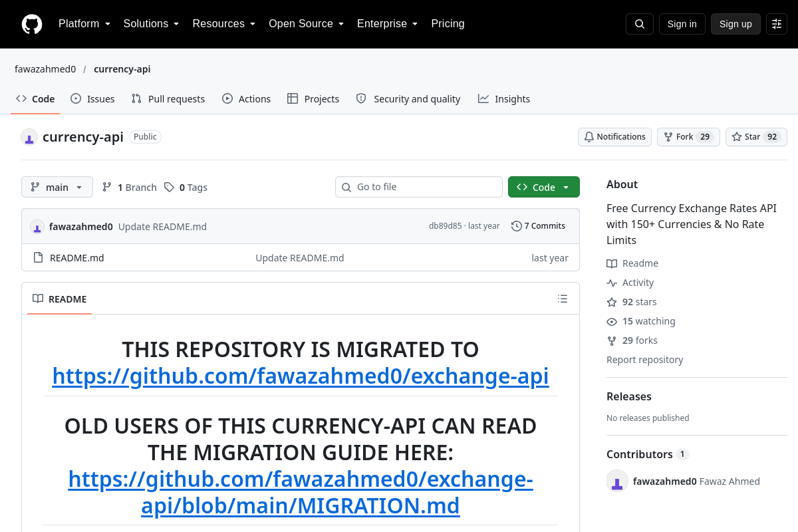The image size is (798, 532).
Task: Open appearance settings icon in header
Action: click(777, 24)
